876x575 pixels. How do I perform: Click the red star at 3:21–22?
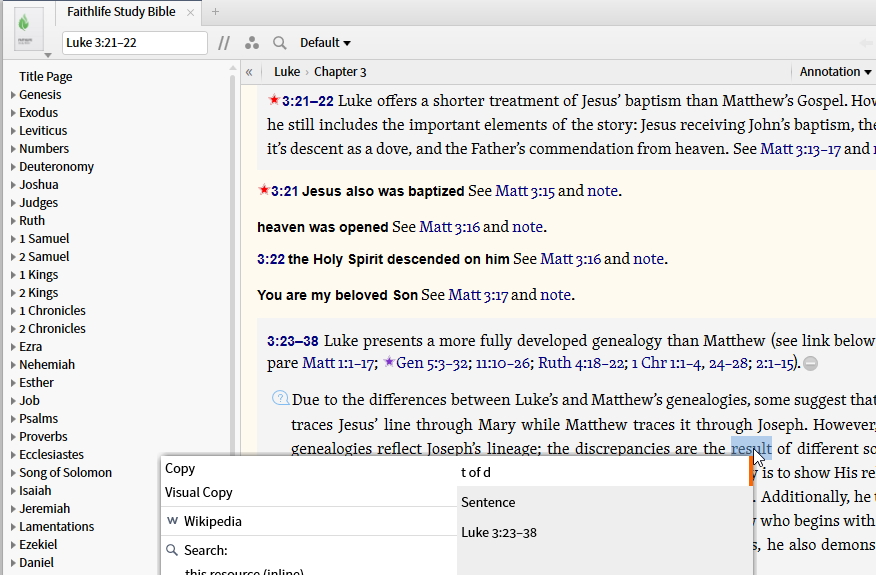(274, 100)
